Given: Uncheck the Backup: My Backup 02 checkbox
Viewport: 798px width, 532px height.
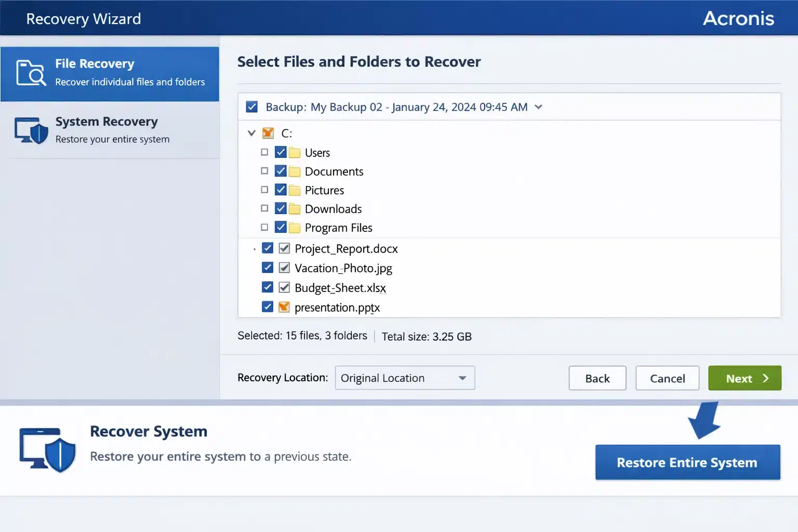Looking at the screenshot, I should [x=251, y=107].
